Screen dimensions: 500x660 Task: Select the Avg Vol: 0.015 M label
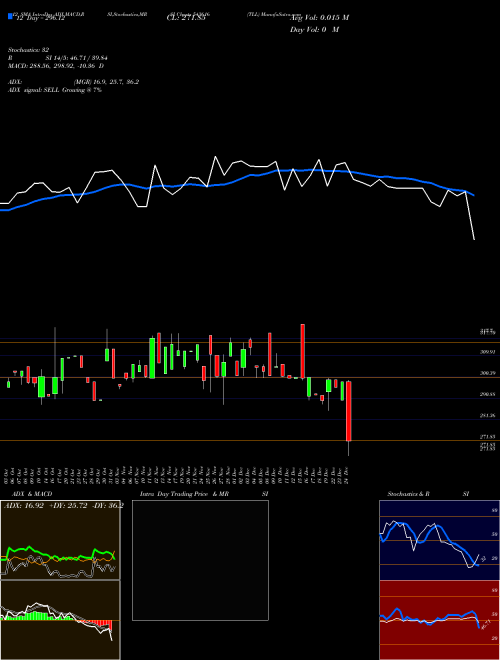click(319, 18)
